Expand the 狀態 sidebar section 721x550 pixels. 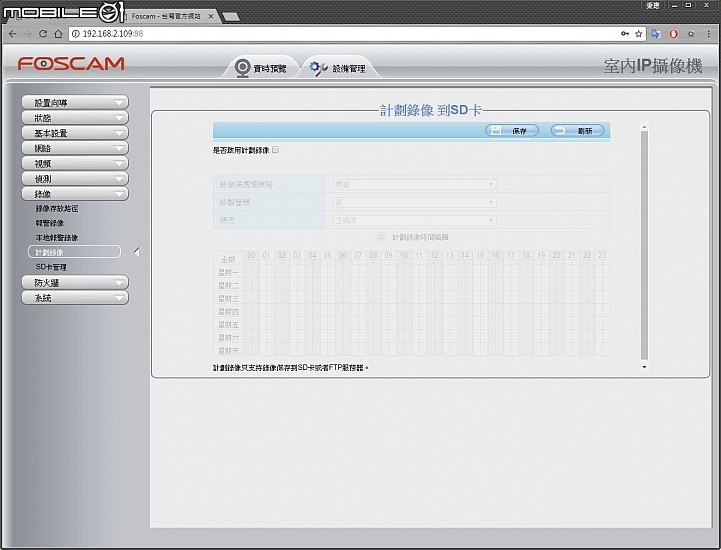(75, 118)
